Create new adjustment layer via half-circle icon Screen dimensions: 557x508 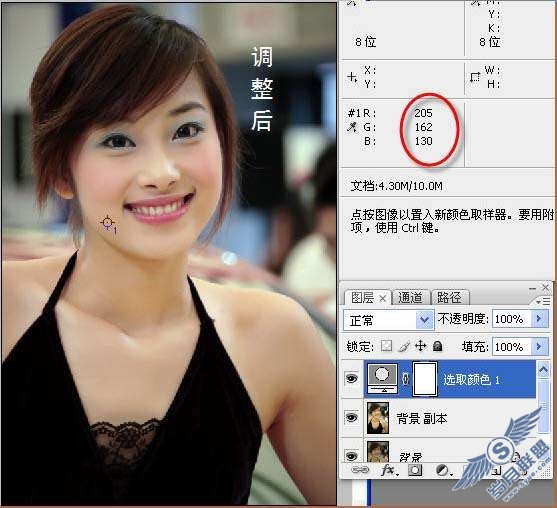[443, 470]
